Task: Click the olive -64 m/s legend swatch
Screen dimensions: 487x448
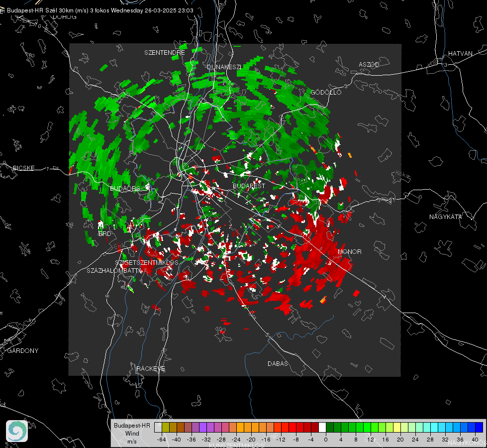Action: (x=166, y=428)
